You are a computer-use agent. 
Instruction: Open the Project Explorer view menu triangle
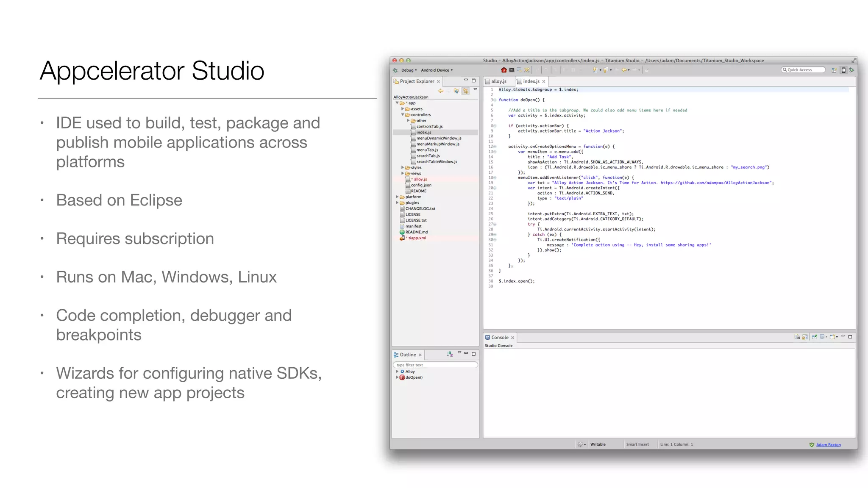click(475, 89)
